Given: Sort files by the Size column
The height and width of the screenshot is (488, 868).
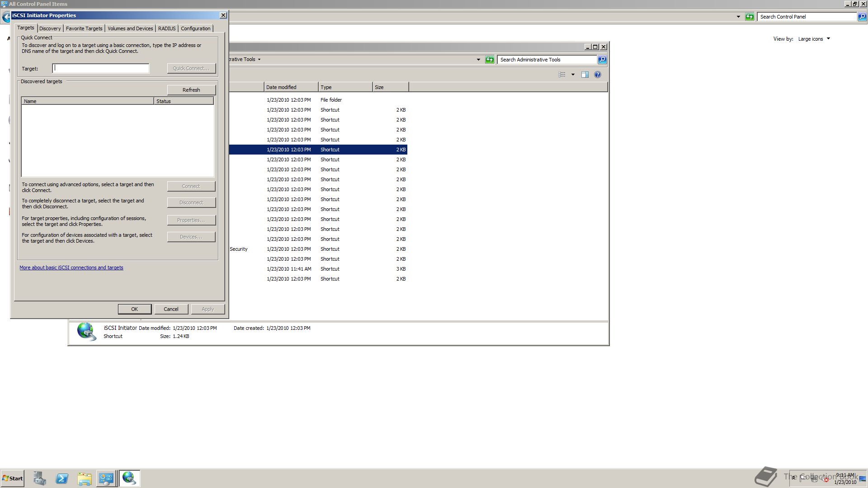Looking at the screenshot, I should click(391, 87).
